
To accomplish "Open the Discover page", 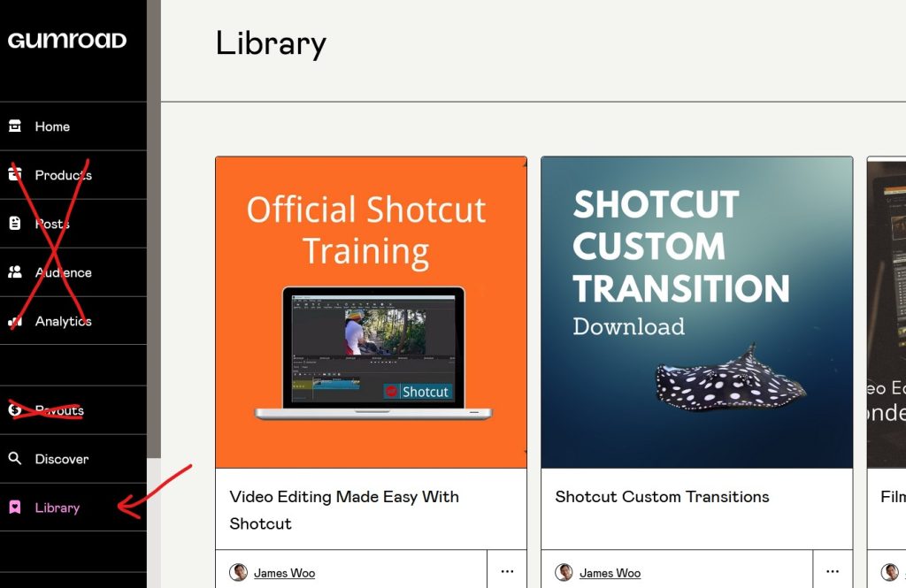I will [x=73, y=459].
